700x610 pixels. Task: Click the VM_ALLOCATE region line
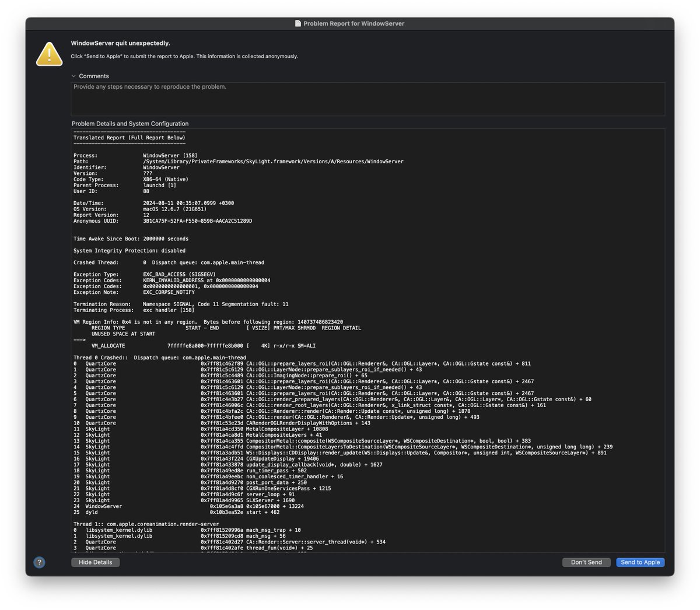point(204,346)
